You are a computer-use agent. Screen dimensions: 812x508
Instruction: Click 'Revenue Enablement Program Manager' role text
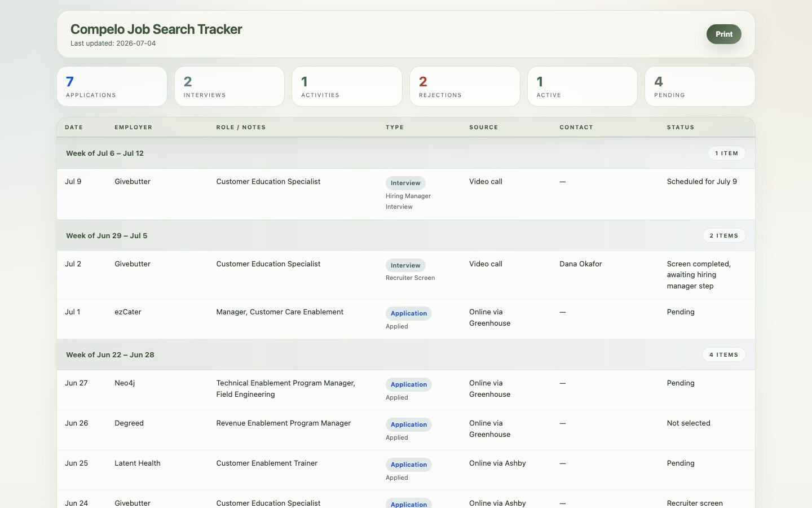click(284, 423)
